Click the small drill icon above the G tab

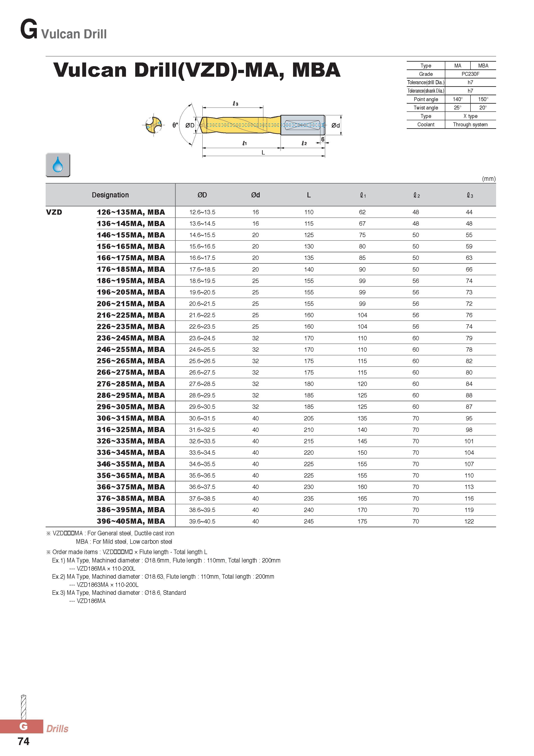tap(23, 707)
